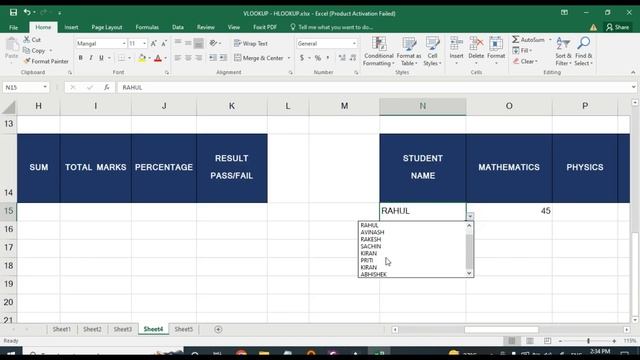Open the File tab
Viewport: 640px width, 360px height.
(x=13, y=27)
